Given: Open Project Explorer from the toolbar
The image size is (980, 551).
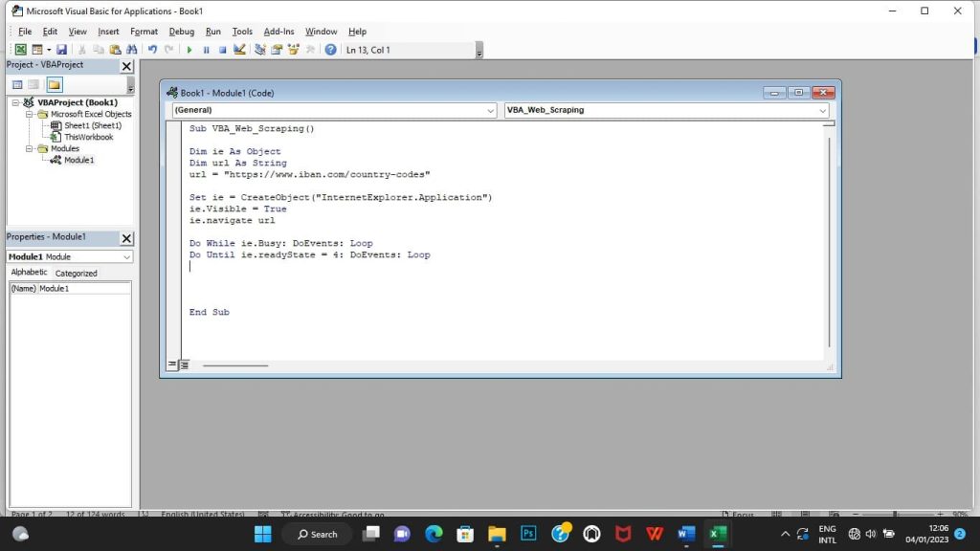Looking at the screenshot, I should 260,50.
